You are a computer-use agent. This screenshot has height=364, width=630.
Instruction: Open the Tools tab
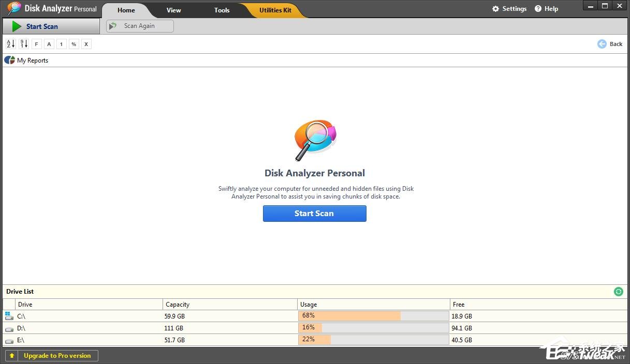coord(222,10)
